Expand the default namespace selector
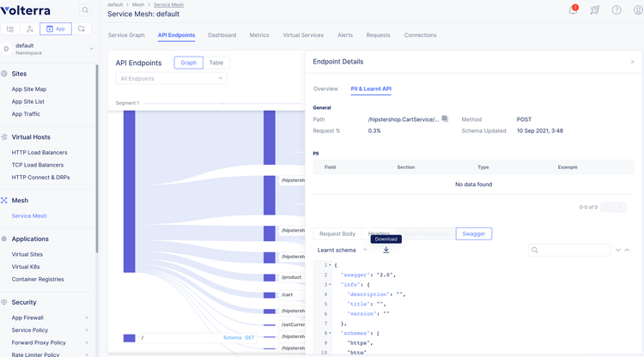Image resolution: width=644 pixels, height=357 pixels. [x=92, y=49]
